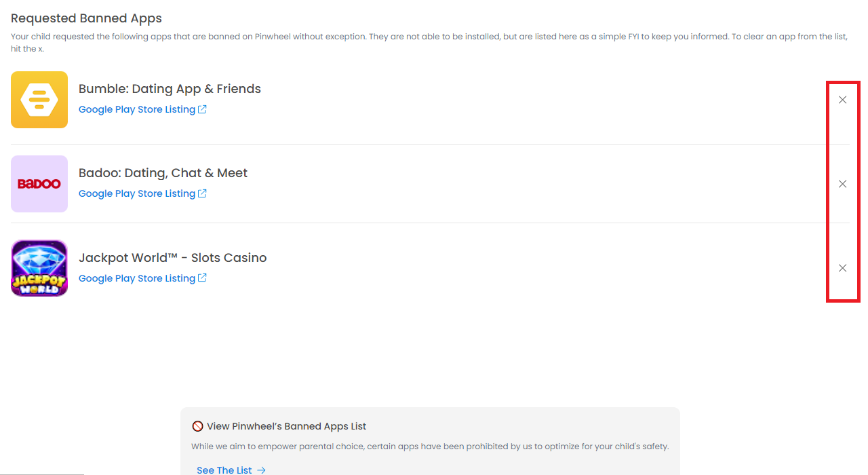Click the Badoo purple app icon
This screenshot has height=475, width=868.
tap(39, 184)
